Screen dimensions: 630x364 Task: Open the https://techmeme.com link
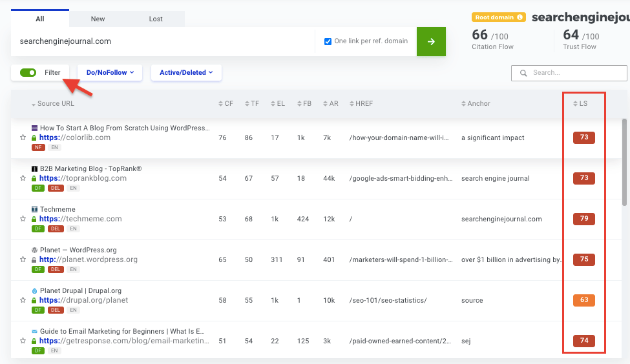pyautogui.click(x=80, y=219)
